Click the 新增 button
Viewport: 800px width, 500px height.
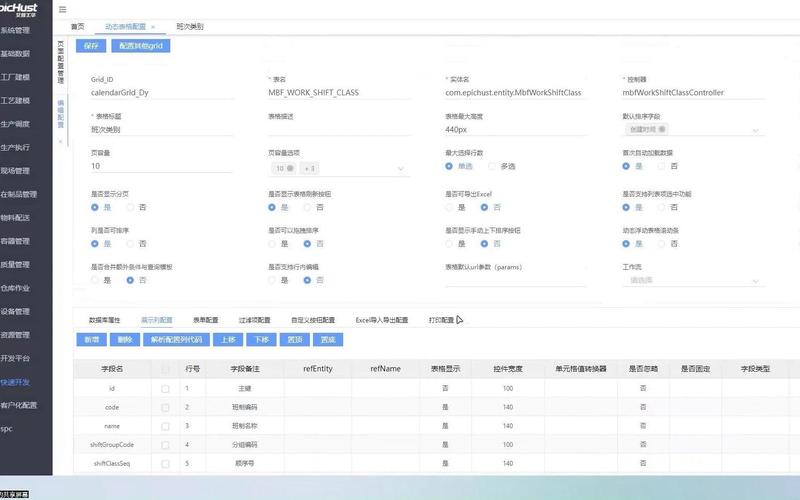pyautogui.click(x=91, y=340)
